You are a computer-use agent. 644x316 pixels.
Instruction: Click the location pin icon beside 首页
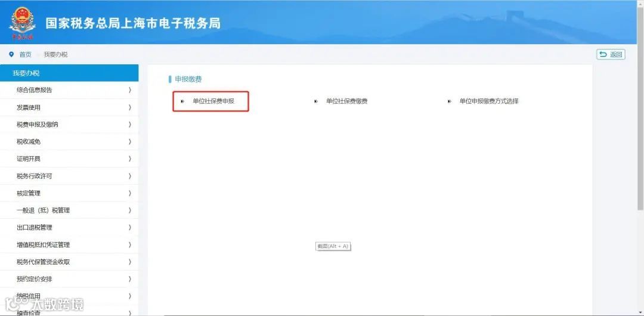pos(11,54)
